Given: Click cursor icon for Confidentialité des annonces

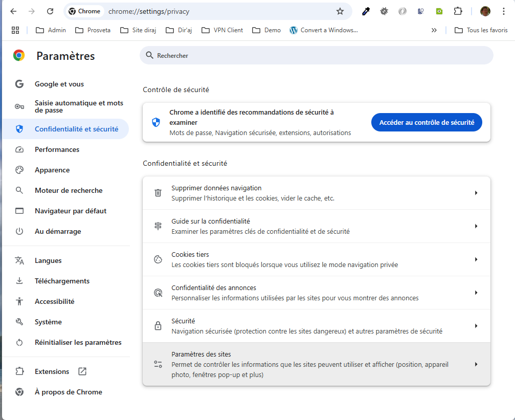Looking at the screenshot, I should [x=158, y=293].
